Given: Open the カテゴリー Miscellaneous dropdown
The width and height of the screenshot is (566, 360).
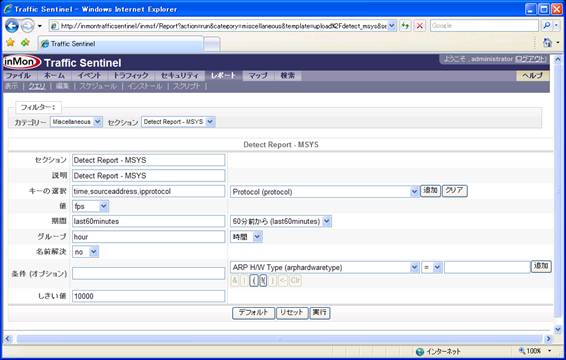Looking at the screenshot, I should click(76, 122).
